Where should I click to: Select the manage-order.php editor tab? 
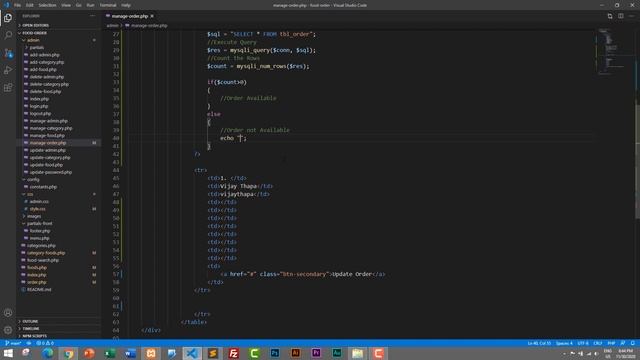tap(129, 16)
